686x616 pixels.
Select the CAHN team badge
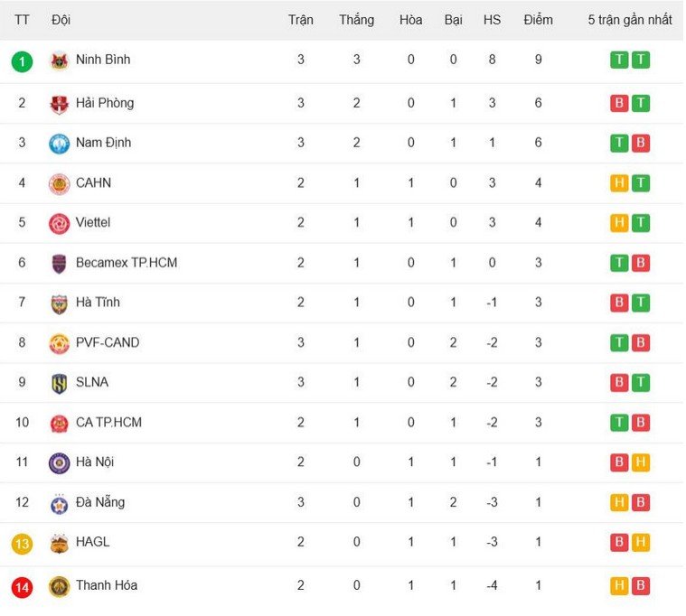(59, 183)
